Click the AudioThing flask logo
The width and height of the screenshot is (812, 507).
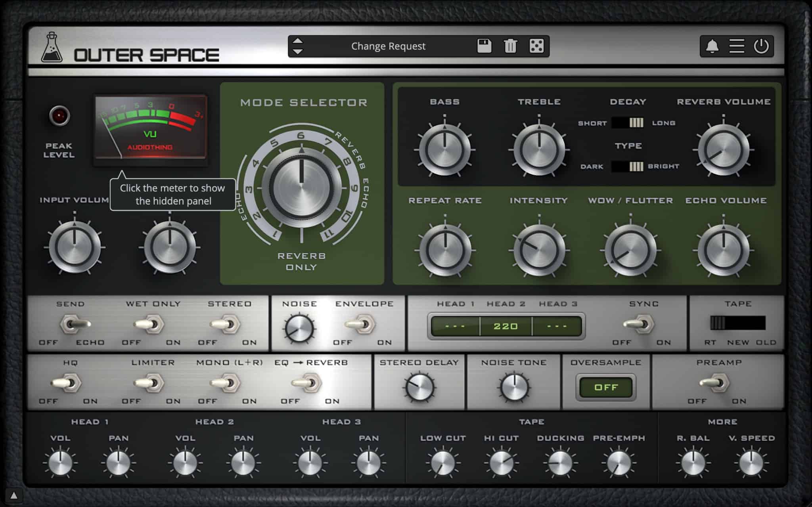point(52,47)
